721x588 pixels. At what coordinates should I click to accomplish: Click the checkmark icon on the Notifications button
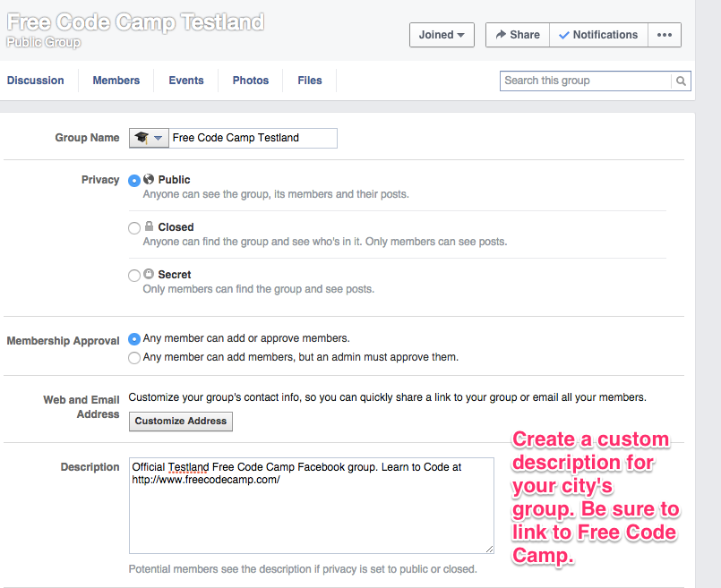(563, 34)
